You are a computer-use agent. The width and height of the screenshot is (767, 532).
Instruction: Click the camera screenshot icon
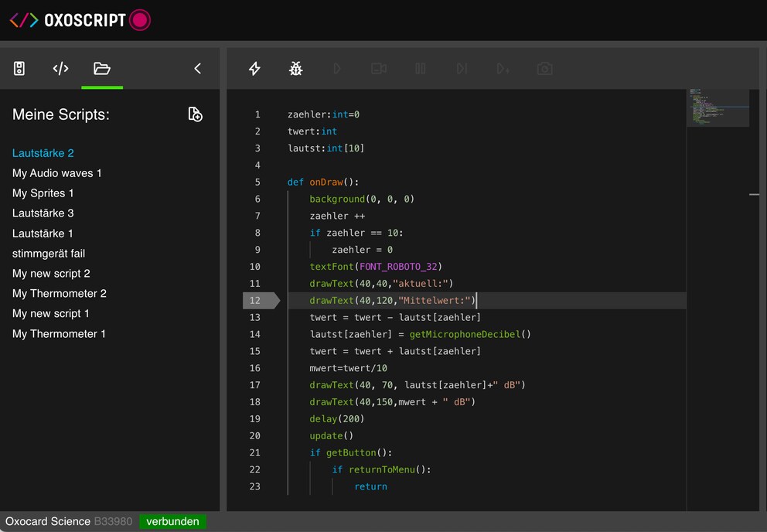[x=545, y=69]
